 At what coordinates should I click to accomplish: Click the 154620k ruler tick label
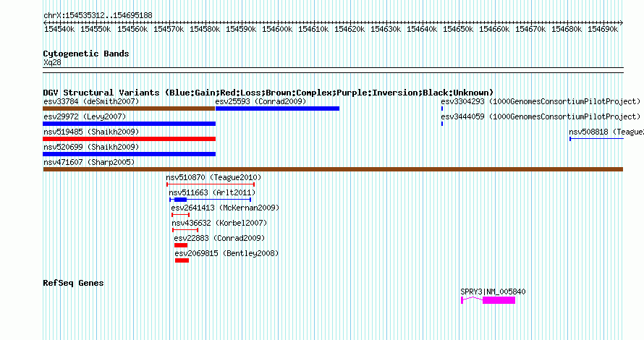pos(349,29)
